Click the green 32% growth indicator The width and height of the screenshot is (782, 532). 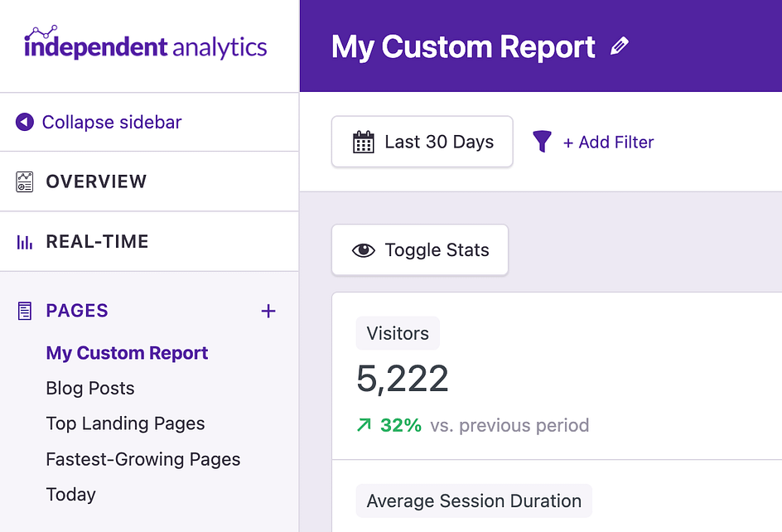pos(389,426)
